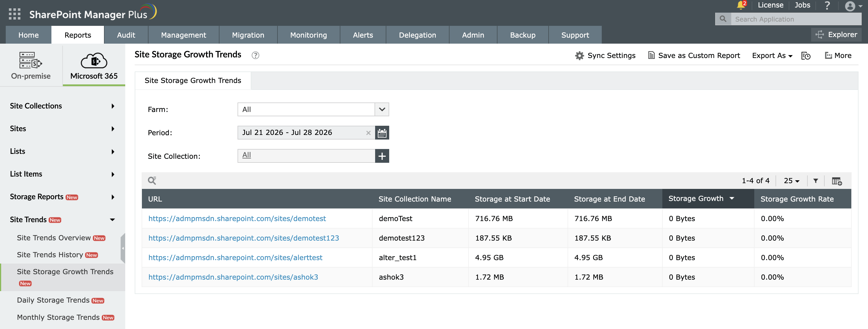
Task: Select the Site Storage Growth Trends report tab
Action: [193, 80]
